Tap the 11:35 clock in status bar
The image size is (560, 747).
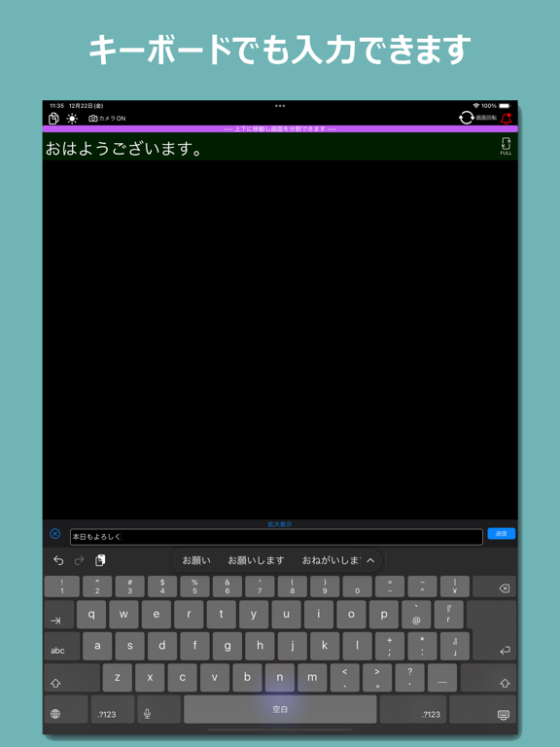coord(57,106)
